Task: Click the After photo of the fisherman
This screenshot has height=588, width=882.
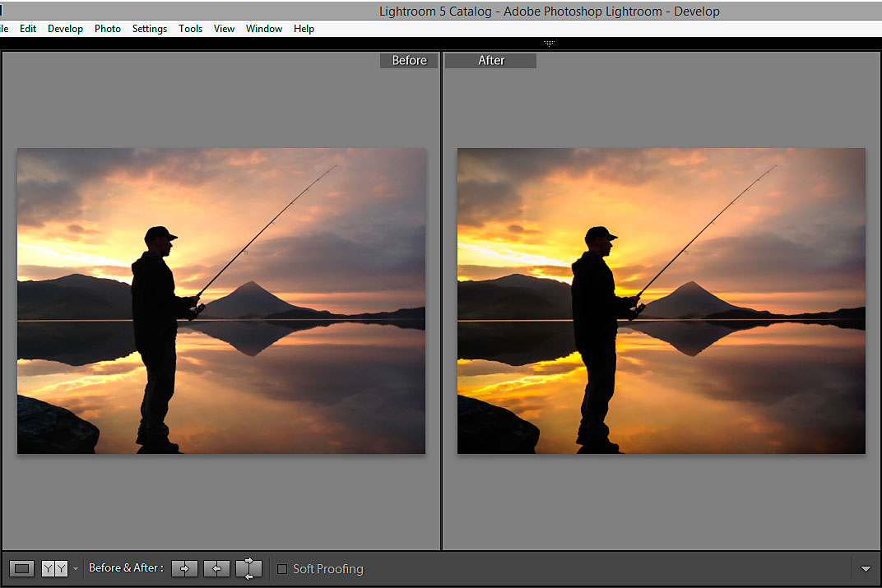Action: coord(661,301)
